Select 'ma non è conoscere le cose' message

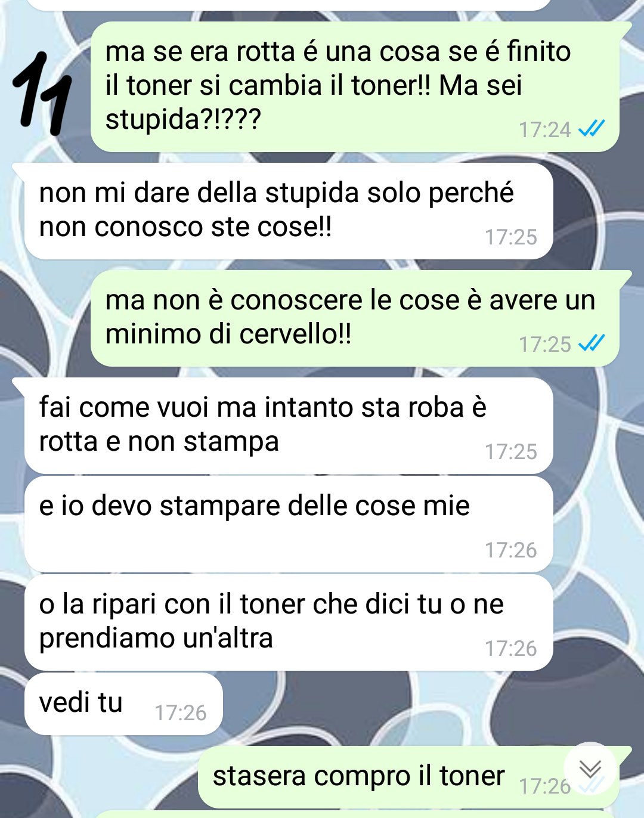[355, 318]
